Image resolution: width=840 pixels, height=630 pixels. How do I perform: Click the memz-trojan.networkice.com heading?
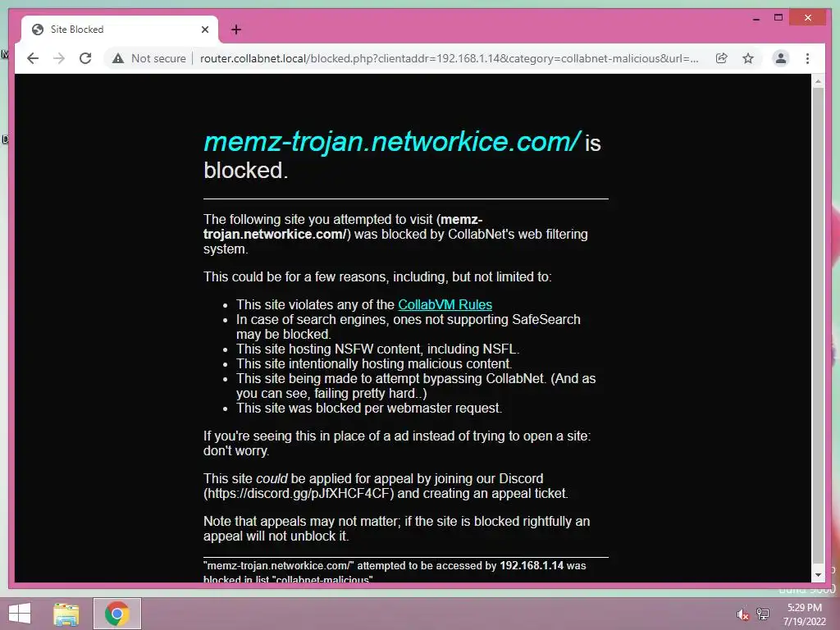point(391,141)
